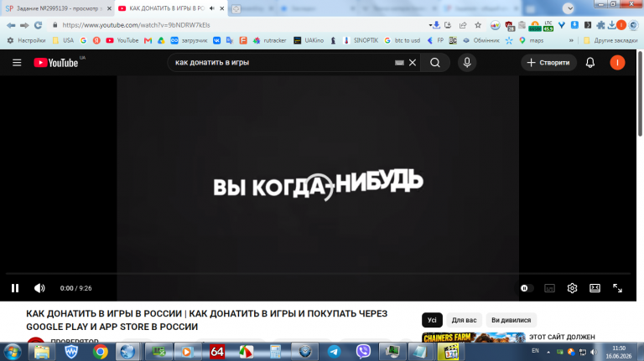The width and height of the screenshot is (644, 361).
Task: Expand hidden bookmarks chevron
Action: (571, 40)
